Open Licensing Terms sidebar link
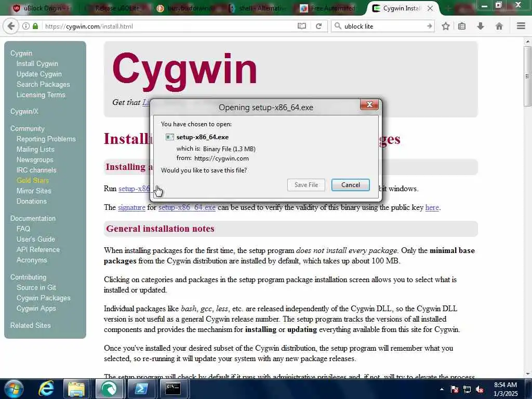 click(x=41, y=95)
